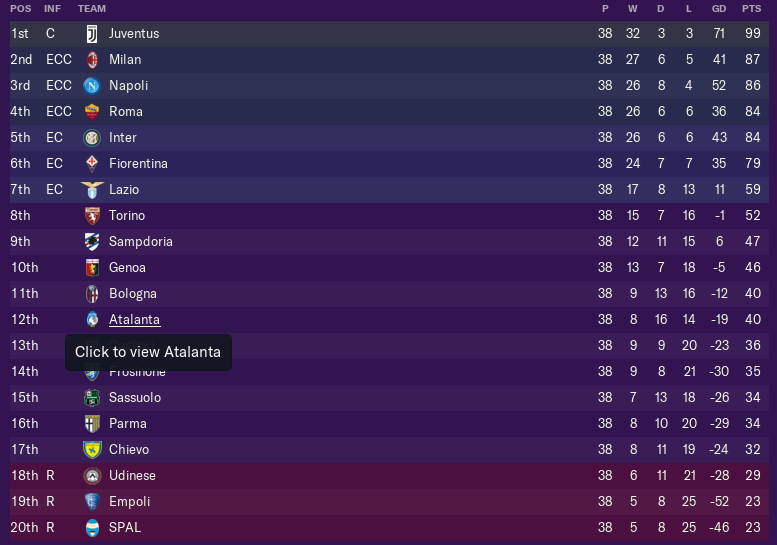Open the Atalanta team link
Viewport: 777px width, 545px height.
tap(134, 320)
